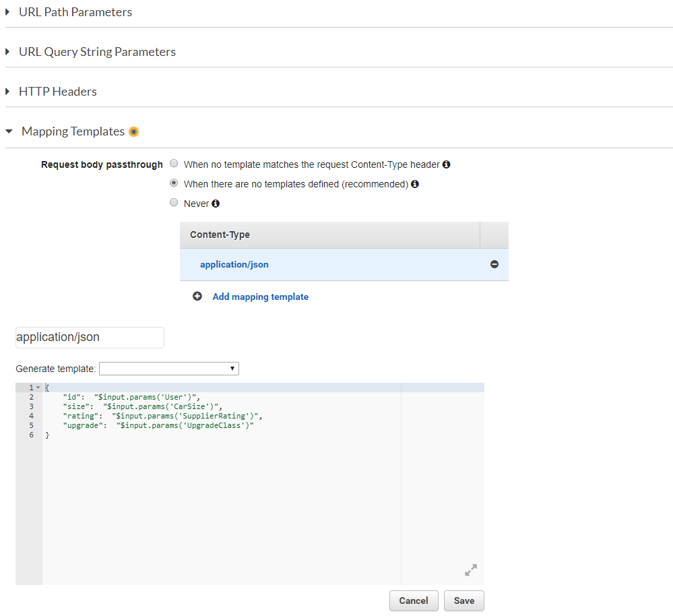Viewport: 673px width, 616px height.
Task: Expand URL Query String Parameters section
Action: (x=8, y=52)
